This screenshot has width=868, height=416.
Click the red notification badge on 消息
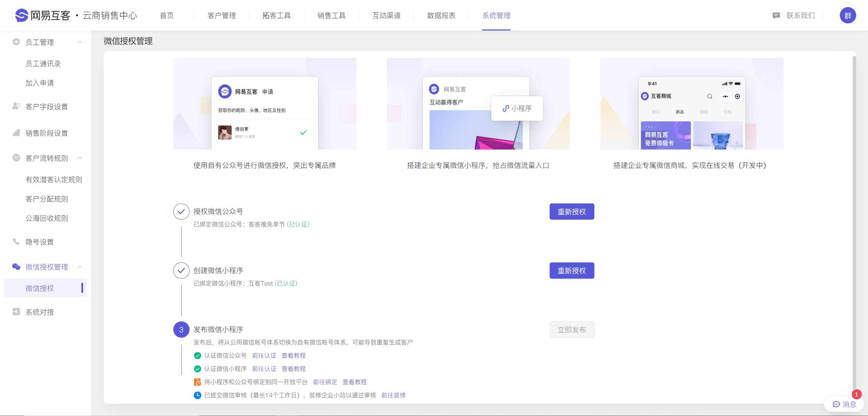click(x=856, y=394)
